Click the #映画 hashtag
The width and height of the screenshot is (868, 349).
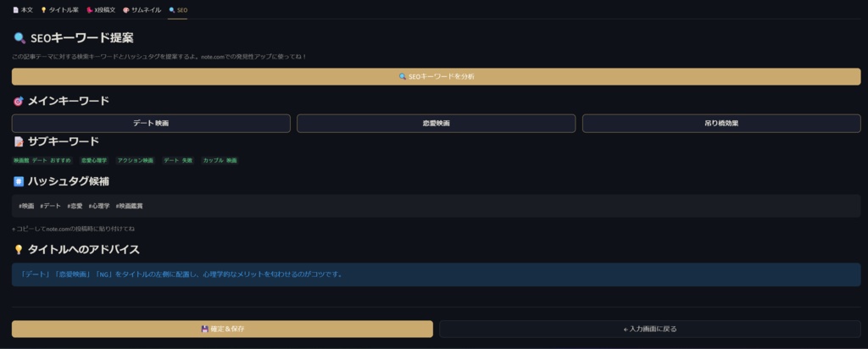(x=26, y=206)
